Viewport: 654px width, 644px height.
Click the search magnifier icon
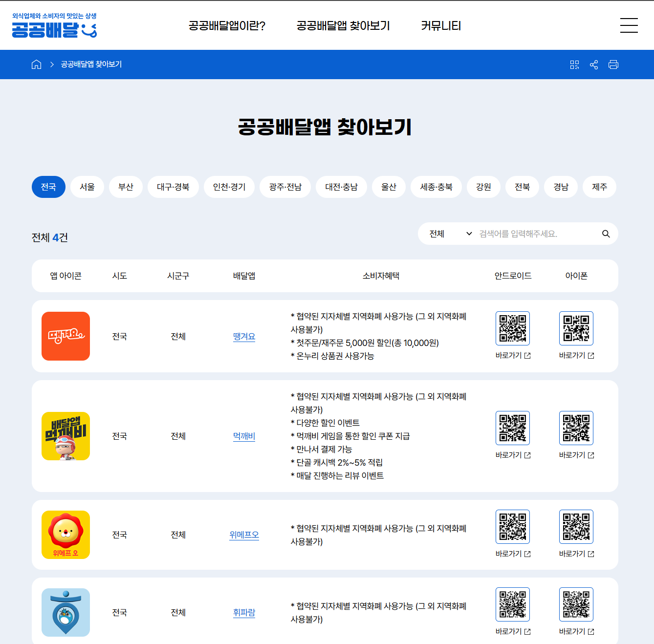coord(606,234)
